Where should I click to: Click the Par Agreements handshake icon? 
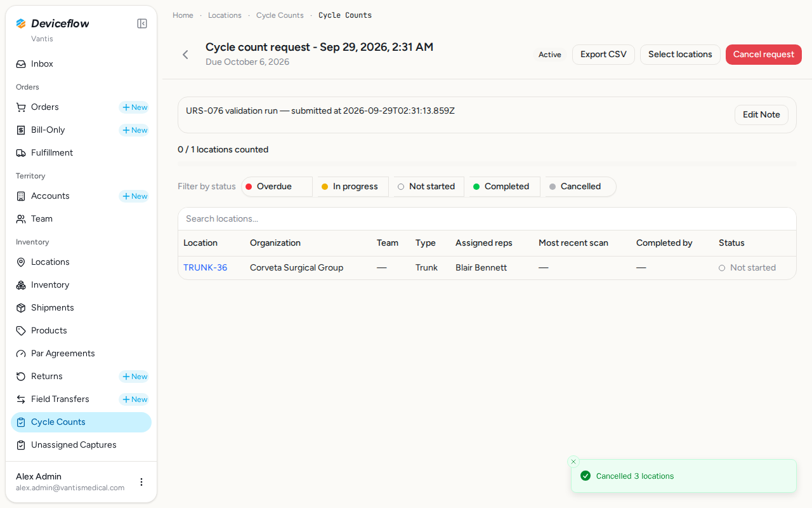pyautogui.click(x=21, y=354)
